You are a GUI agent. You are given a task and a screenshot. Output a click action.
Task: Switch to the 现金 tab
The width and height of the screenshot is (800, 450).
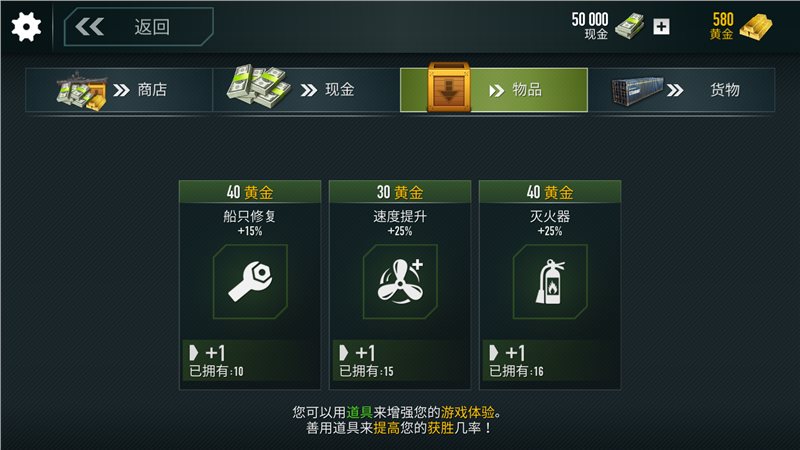pyautogui.click(x=306, y=90)
